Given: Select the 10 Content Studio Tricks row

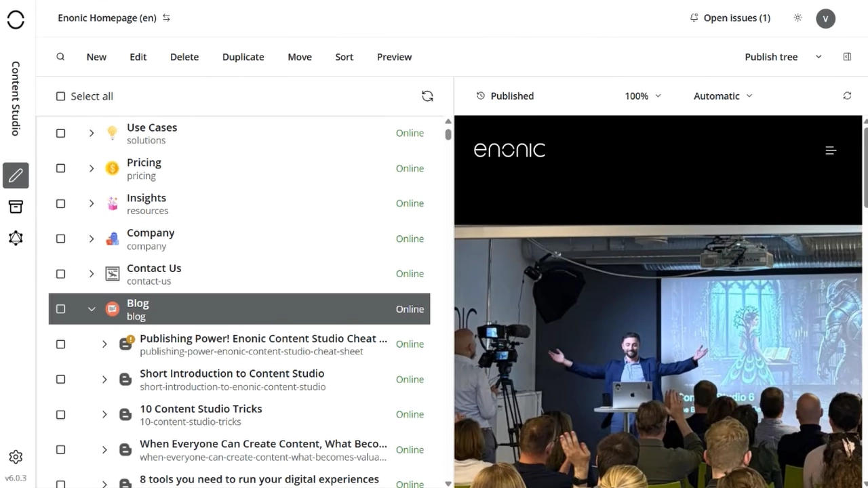Looking at the screenshot, I should (239, 415).
